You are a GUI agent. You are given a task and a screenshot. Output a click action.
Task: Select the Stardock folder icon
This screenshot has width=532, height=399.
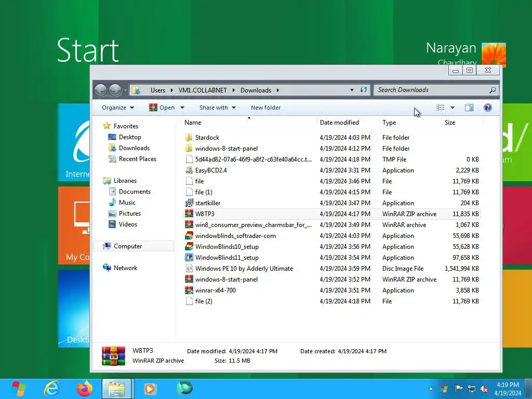pyautogui.click(x=189, y=137)
